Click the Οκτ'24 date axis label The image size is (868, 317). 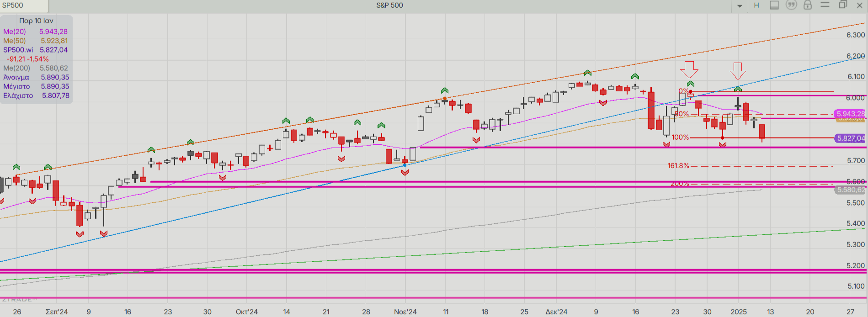point(247,312)
